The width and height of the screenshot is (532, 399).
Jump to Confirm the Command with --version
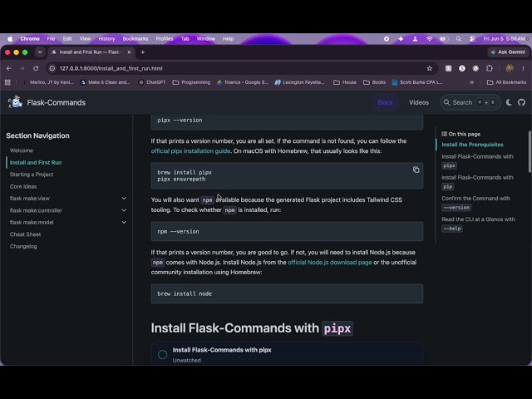tap(475, 203)
